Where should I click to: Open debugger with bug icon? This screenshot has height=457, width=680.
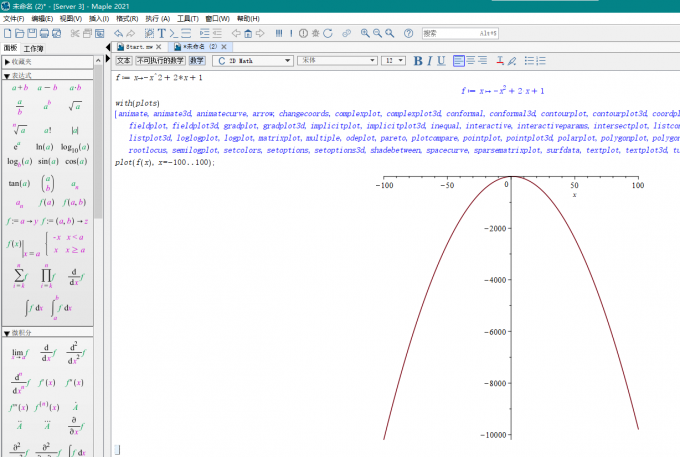(x=315, y=33)
